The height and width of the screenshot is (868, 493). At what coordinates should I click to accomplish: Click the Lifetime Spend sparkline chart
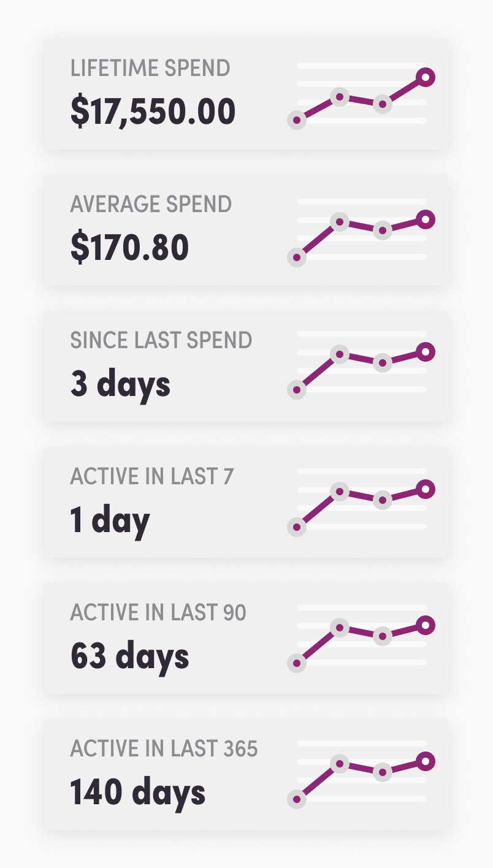[361, 95]
